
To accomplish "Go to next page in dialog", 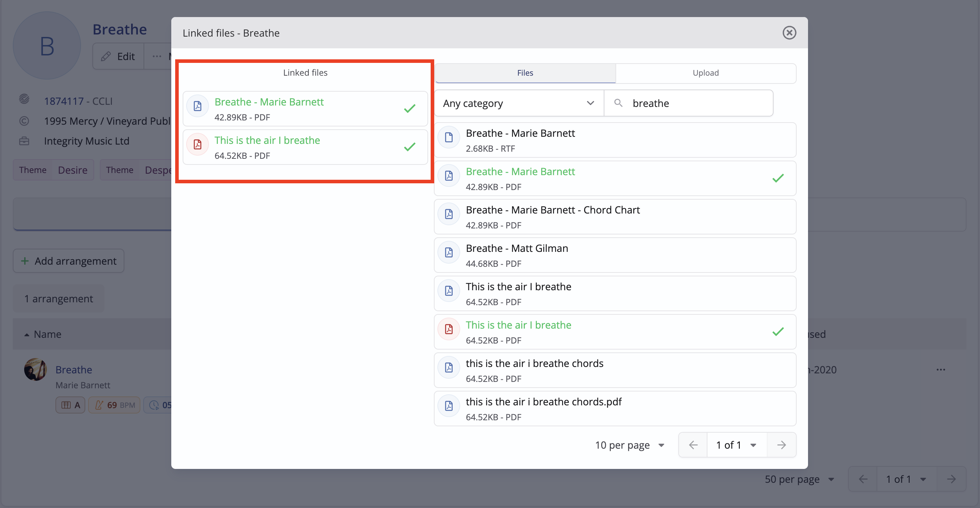I will pos(781,445).
